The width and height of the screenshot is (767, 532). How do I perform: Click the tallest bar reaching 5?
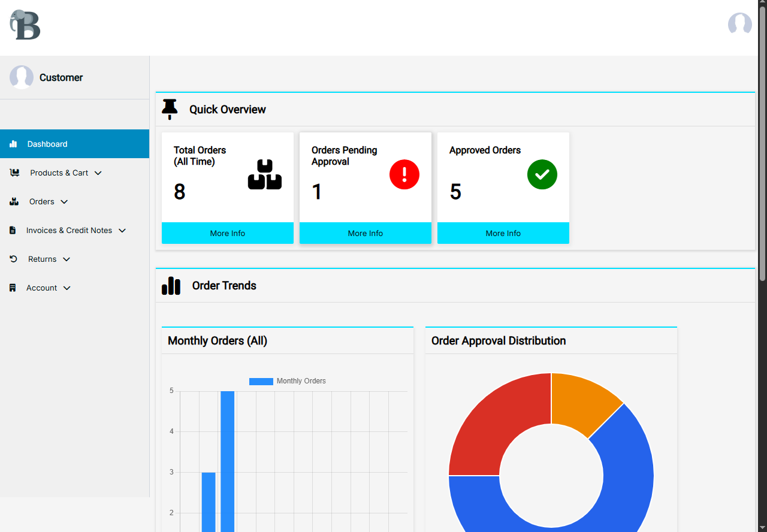[x=228, y=461]
